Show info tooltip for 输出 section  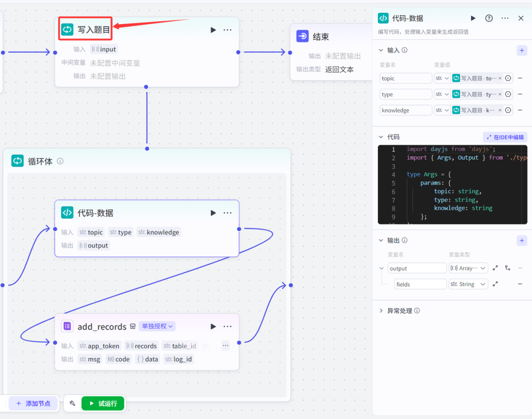[x=404, y=240]
